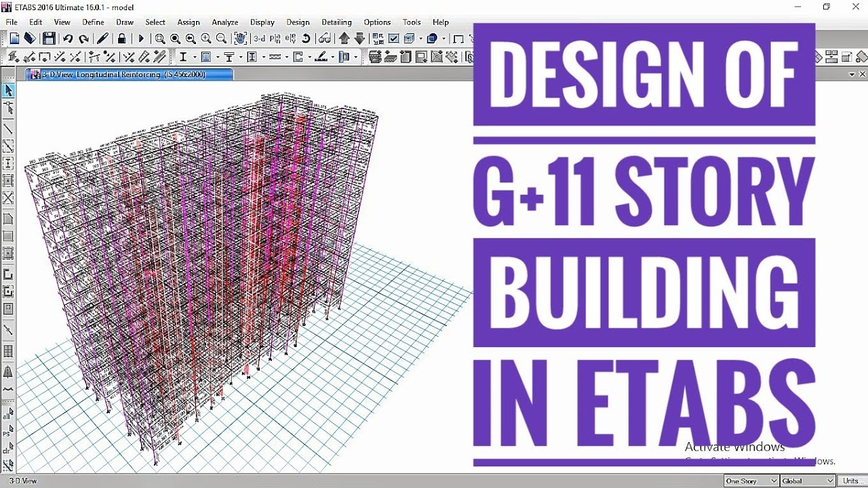Screen dimensions: 868x488
Task: Click the Zoom Out One Step icon
Action: coord(221,39)
